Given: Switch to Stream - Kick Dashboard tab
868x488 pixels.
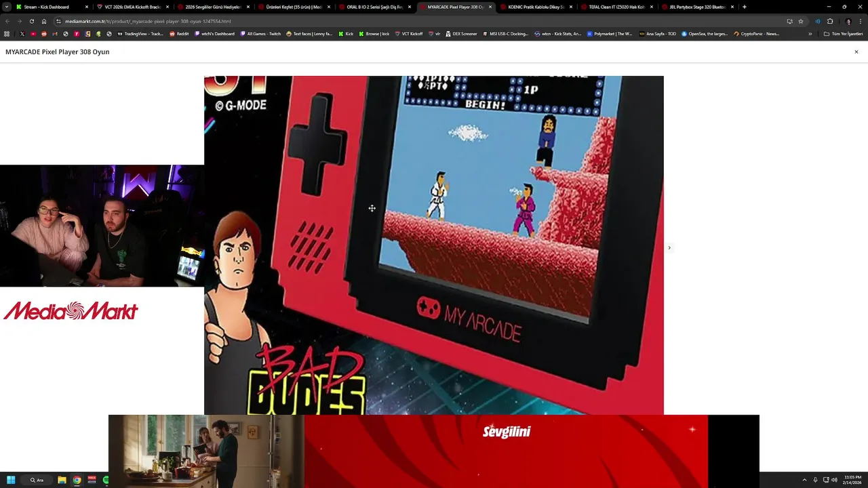Looking at the screenshot, I should click(51, 7).
